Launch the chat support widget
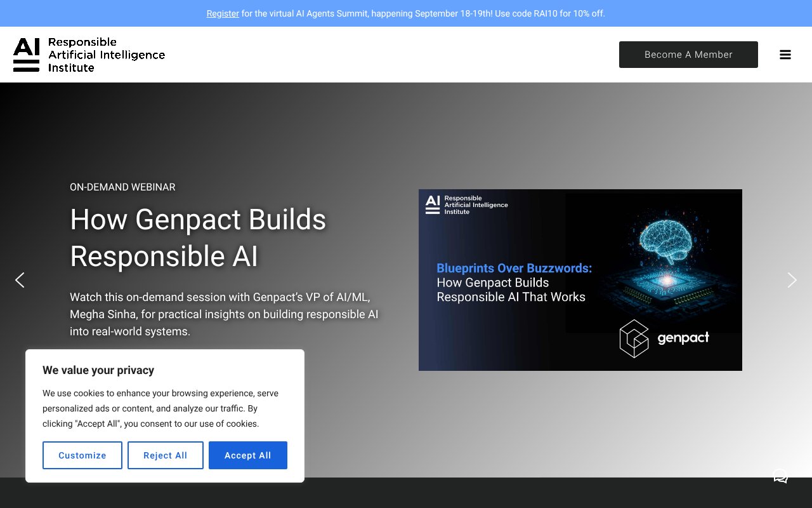Viewport: 812px width, 508px height. [x=780, y=476]
